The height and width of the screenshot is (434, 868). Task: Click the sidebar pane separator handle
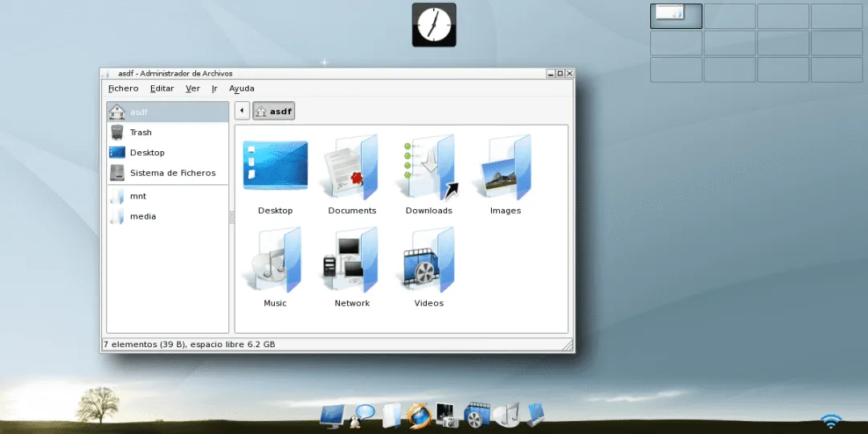tap(231, 217)
